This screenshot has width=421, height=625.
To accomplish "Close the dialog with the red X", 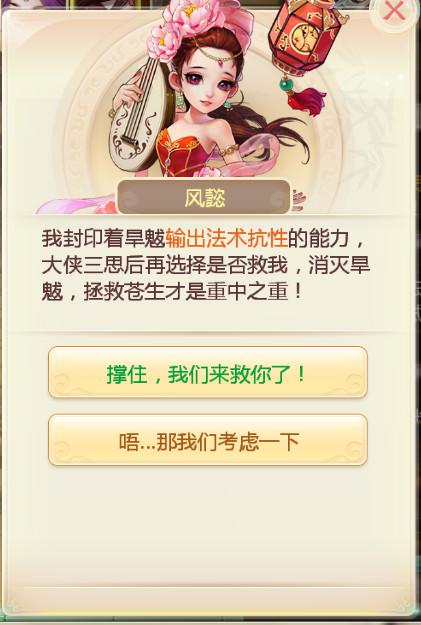I will click(393, 12).
